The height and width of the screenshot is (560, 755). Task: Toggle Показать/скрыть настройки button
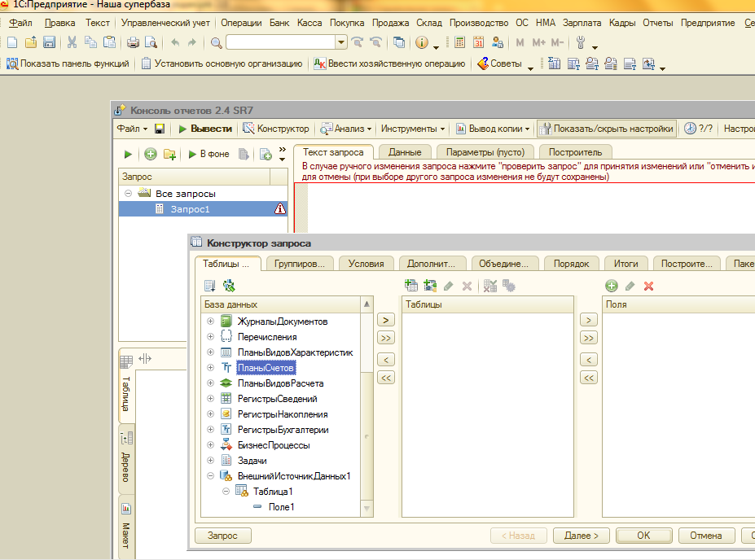pos(606,129)
